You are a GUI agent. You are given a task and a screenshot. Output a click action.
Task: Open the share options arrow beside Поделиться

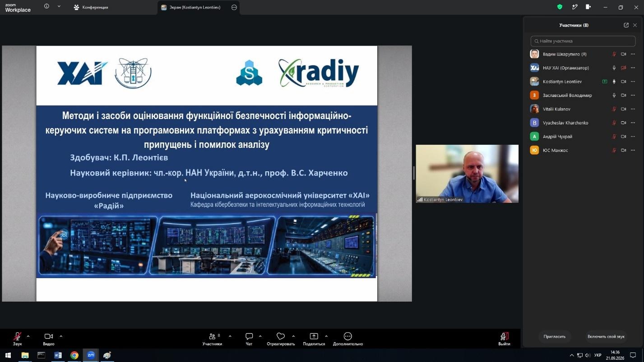coord(326,336)
